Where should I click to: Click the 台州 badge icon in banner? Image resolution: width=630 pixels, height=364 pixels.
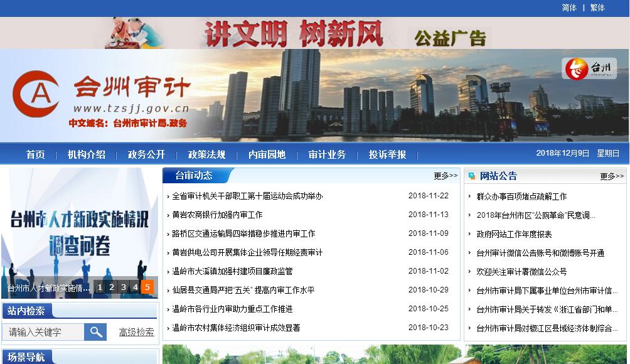(589, 68)
